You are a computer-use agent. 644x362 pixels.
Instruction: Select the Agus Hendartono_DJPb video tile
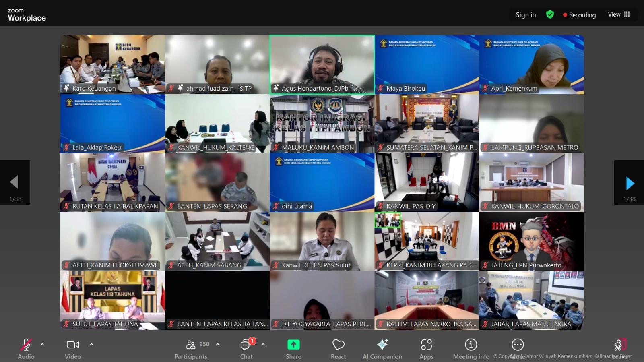[x=322, y=64]
